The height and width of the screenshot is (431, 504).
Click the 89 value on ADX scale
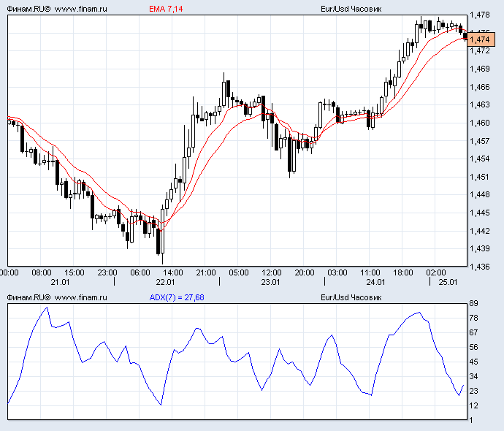click(x=474, y=303)
